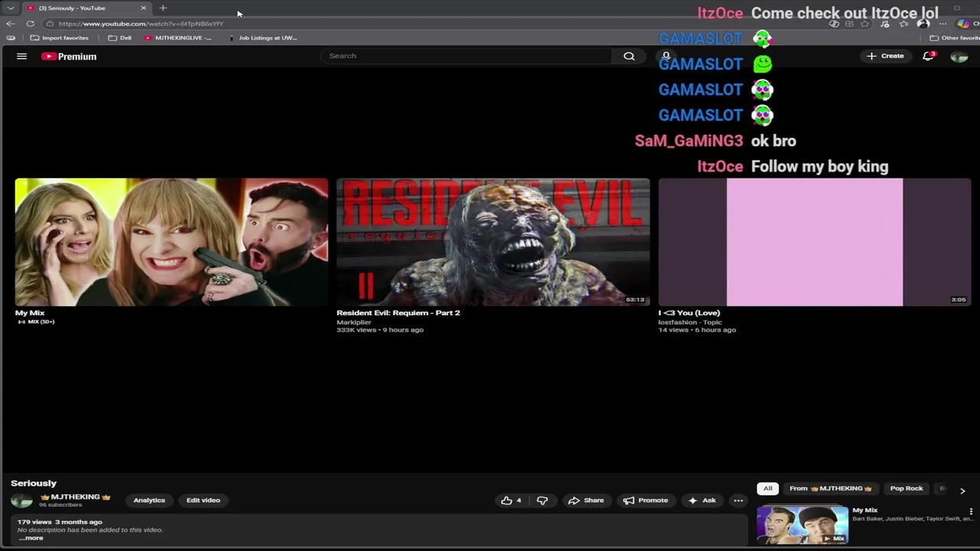Go to YouTube Premium home logo
The image size is (980, 551).
tap(69, 56)
